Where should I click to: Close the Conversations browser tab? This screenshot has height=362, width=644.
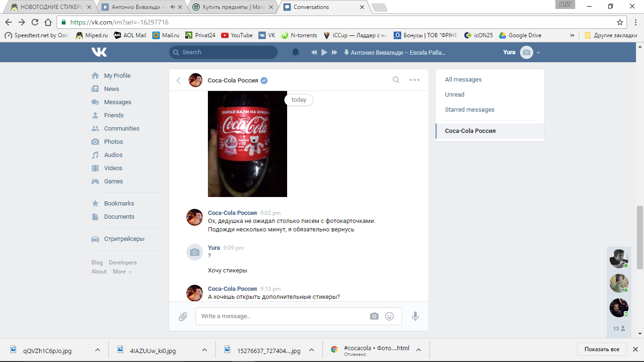coord(362,7)
